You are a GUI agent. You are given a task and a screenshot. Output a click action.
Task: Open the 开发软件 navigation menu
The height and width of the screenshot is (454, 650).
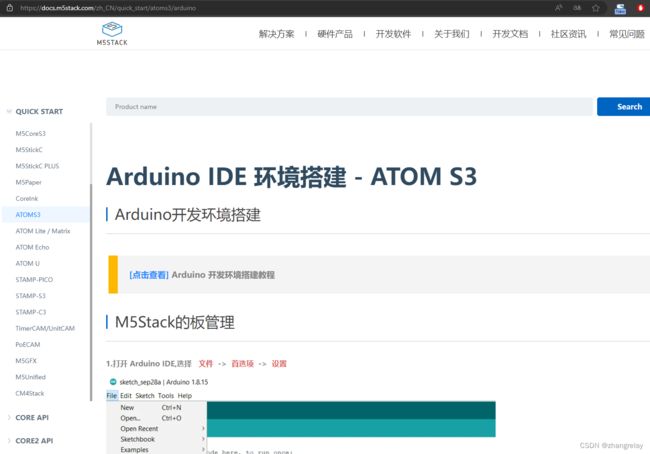[393, 34]
